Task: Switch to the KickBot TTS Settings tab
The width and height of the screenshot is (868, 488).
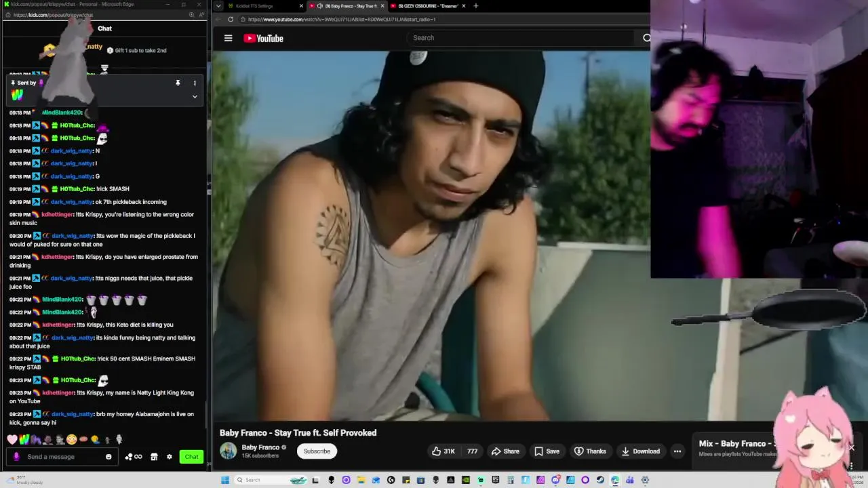Action: (261, 6)
